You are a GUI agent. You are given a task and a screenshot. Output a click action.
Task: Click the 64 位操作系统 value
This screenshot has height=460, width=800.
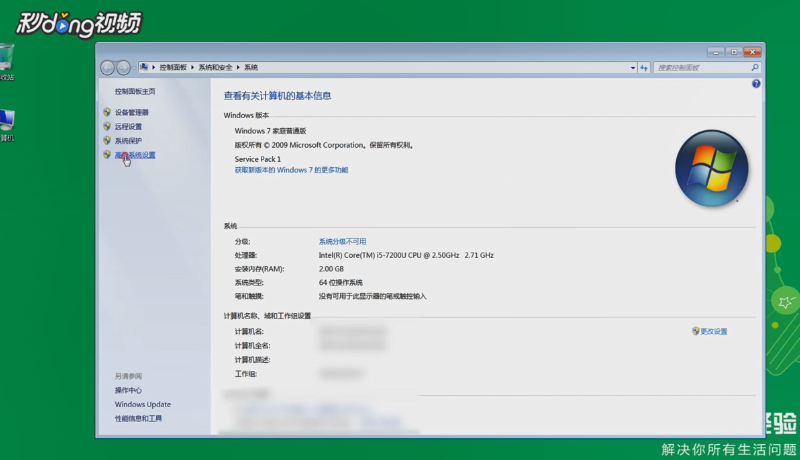point(341,283)
